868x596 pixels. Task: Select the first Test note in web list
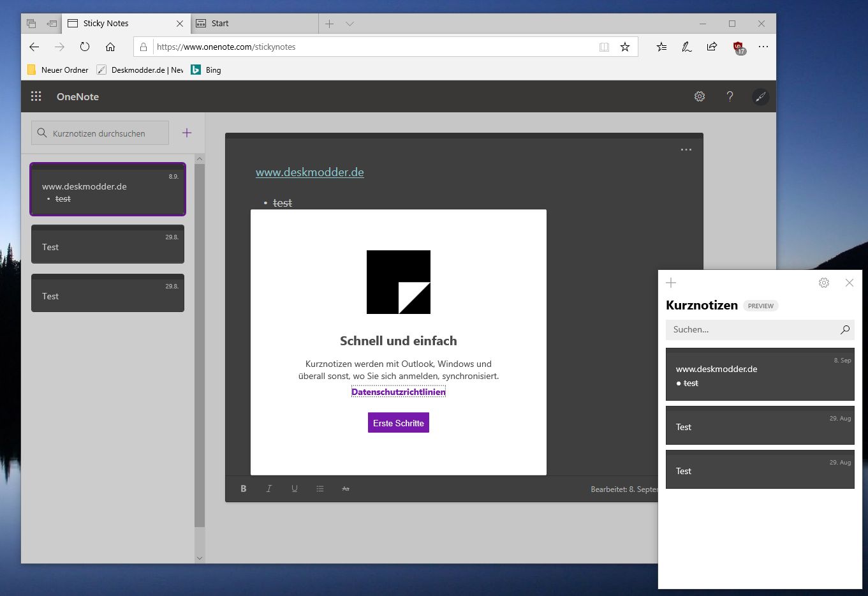108,244
